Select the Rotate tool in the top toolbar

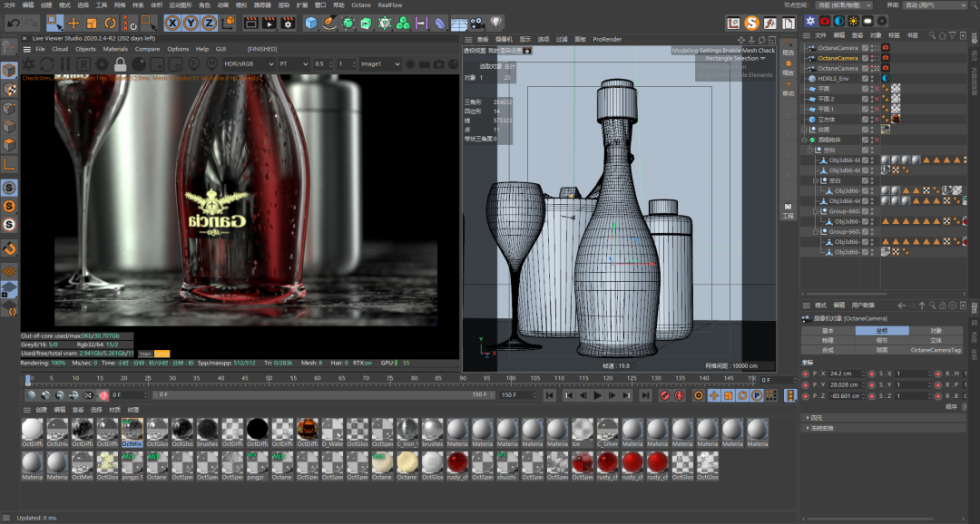(110, 24)
